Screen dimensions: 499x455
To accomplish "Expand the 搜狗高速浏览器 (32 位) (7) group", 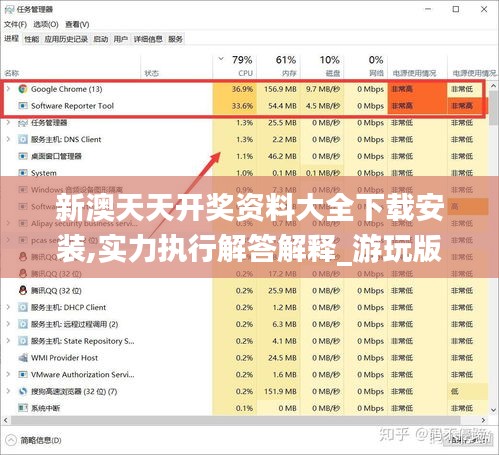I will [x=8, y=391].
